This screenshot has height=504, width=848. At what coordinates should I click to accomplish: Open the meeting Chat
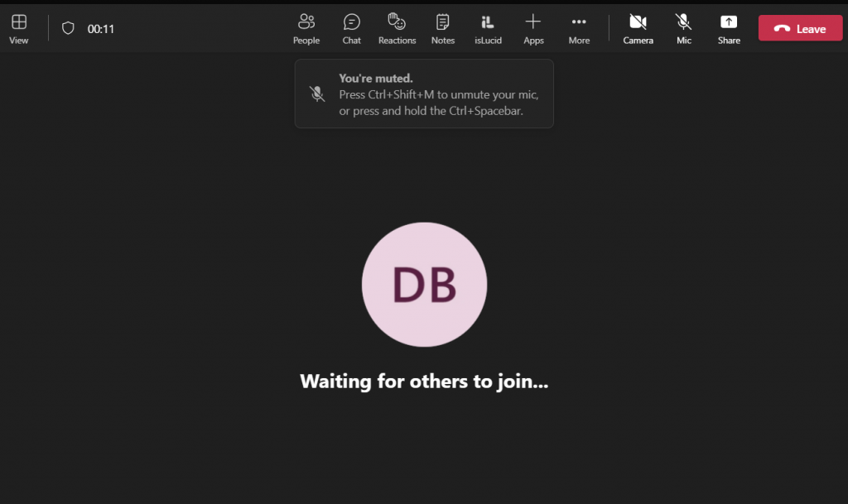pyautogui.click(x=351, y=29)
